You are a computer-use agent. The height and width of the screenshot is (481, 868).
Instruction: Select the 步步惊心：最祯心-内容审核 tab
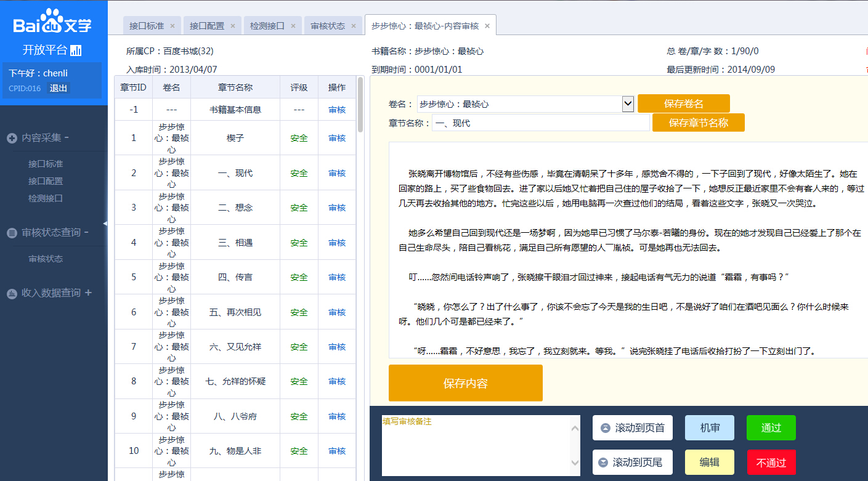(425, 26)
